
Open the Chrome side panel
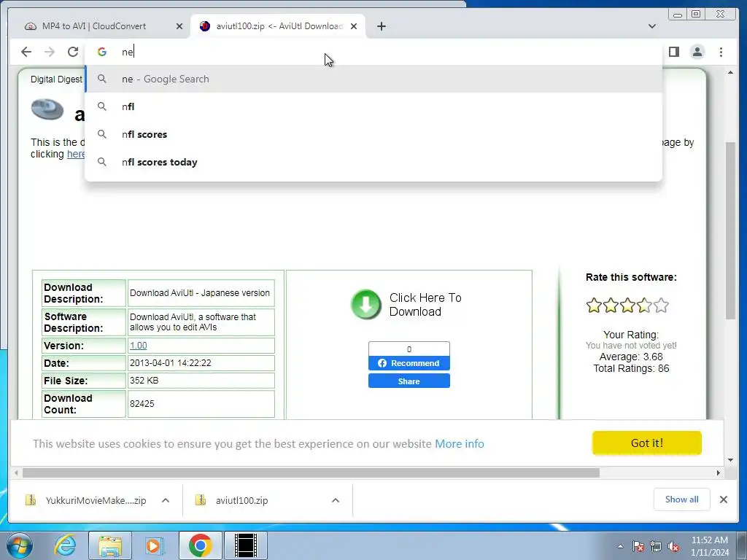(673, 52)
